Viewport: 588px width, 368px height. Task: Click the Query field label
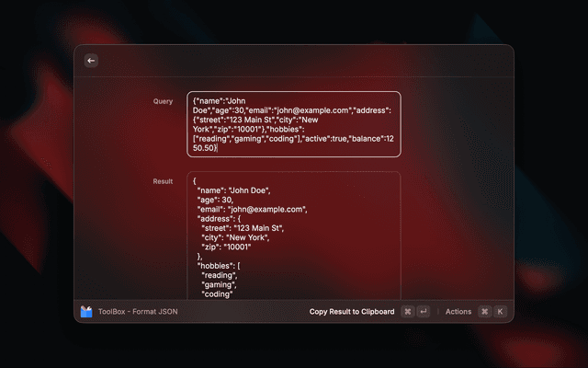point(163,101)
